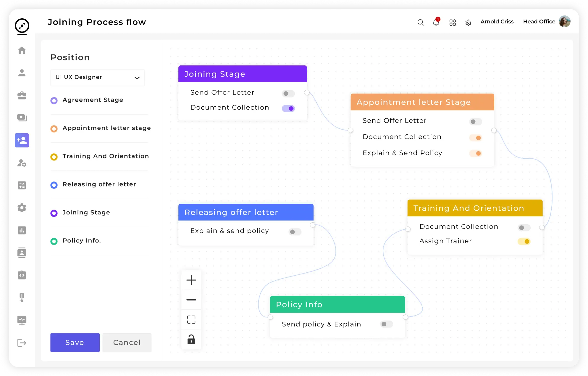Toggle Document Collection in Joining Stage
588x376 pixels.
pos(288,108)
